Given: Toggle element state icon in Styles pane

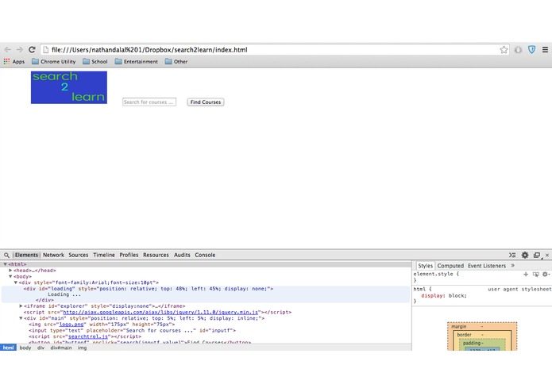Looking at the screenshot, I should click(x=535, y=275).
